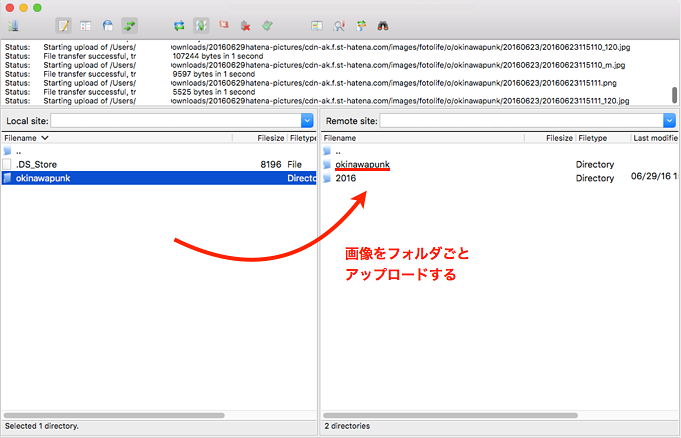Open the Remote site path dropdown
Image resolution: width=681 pixels, height=438 pixels.
point(669,120)
